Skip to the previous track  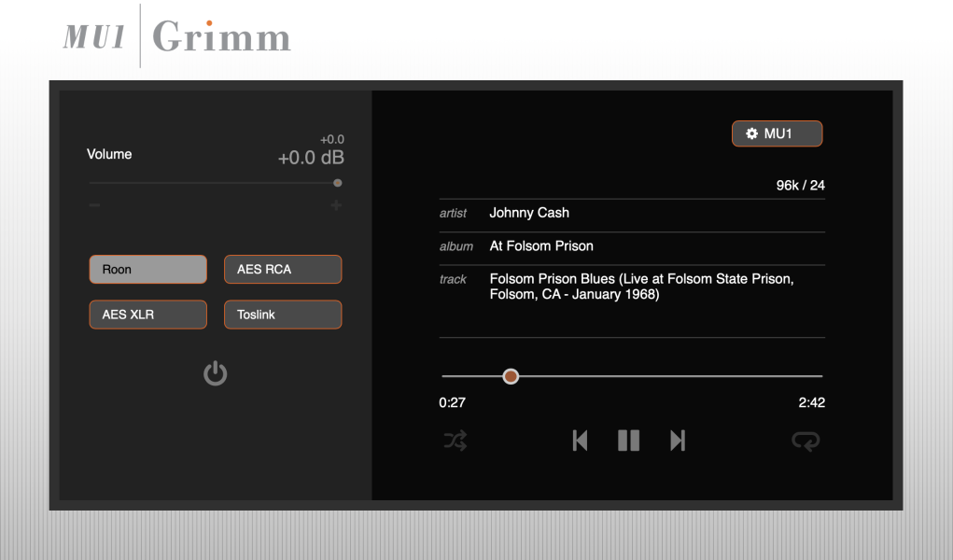coord(580,441)
